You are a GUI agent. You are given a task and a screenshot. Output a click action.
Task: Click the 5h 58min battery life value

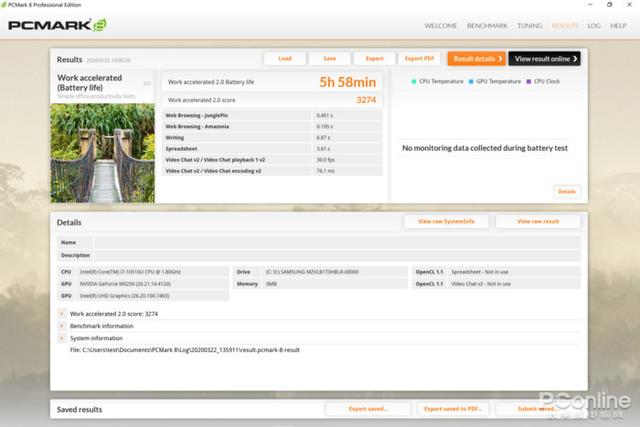point(347,82)
